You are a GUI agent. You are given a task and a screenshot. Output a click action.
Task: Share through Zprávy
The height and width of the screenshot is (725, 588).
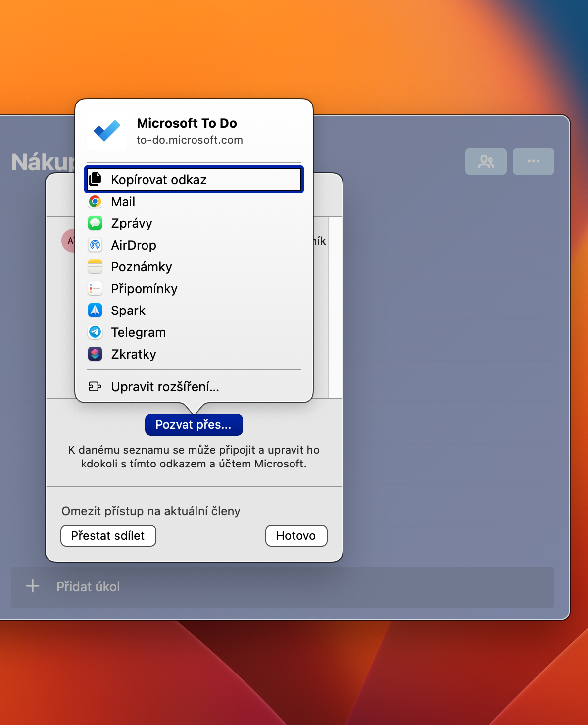[x=194, y=223]
